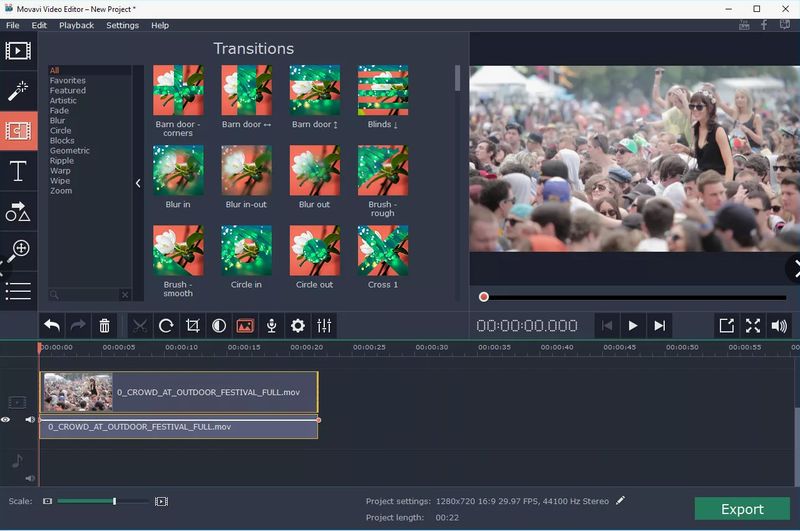
Task: Mute the video track speaker icon
Action: tap(30, 420)
